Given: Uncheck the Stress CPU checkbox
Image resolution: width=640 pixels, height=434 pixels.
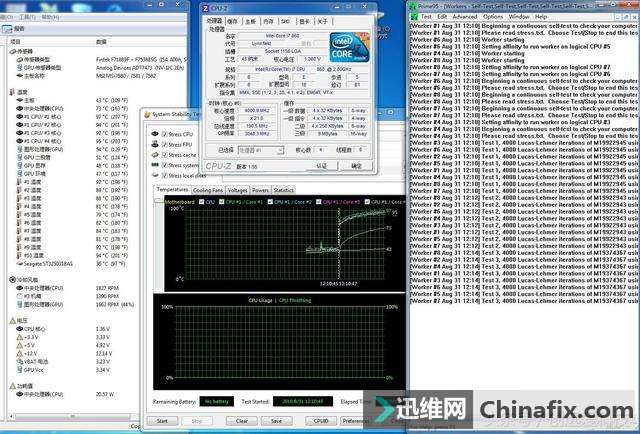Looking at the screenshot, I should (x=164, y=134).
